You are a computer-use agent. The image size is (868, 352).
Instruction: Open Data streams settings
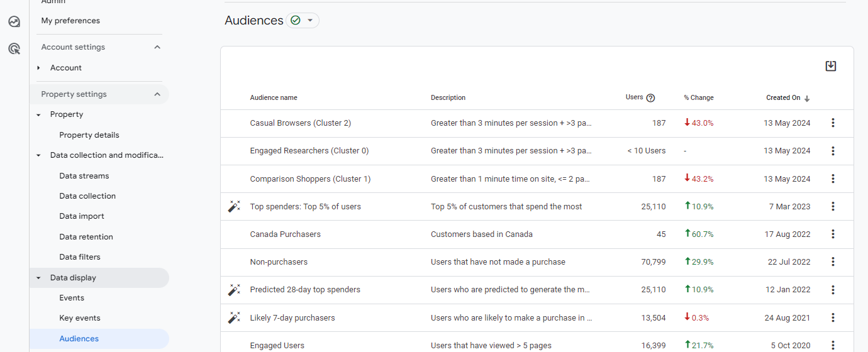(x=84, y=176)
